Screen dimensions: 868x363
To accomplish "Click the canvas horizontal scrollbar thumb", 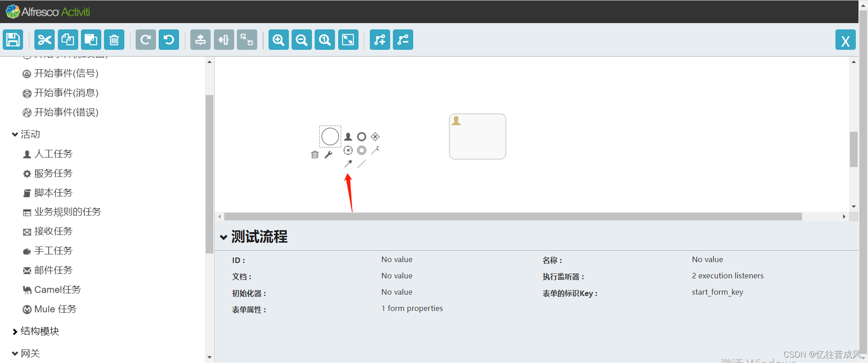I will pos(513,217).
